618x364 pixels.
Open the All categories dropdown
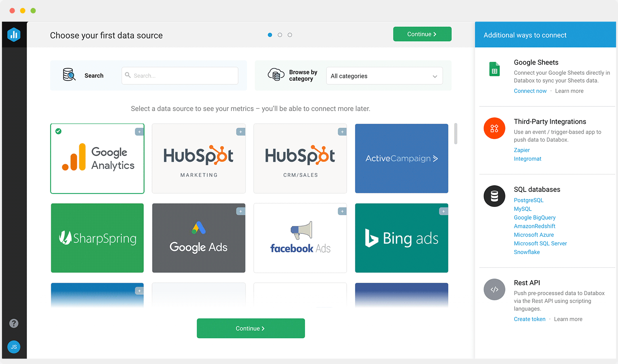pyautogui.click(x=384, y=76)
